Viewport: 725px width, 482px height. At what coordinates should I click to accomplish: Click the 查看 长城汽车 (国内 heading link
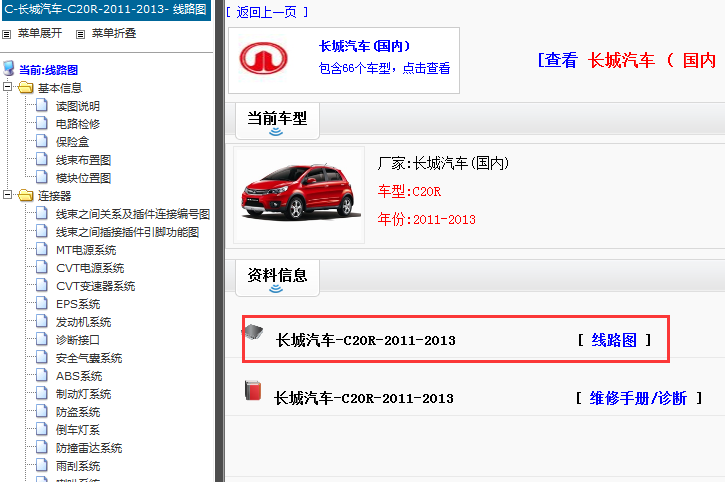[x=628, y=60]
